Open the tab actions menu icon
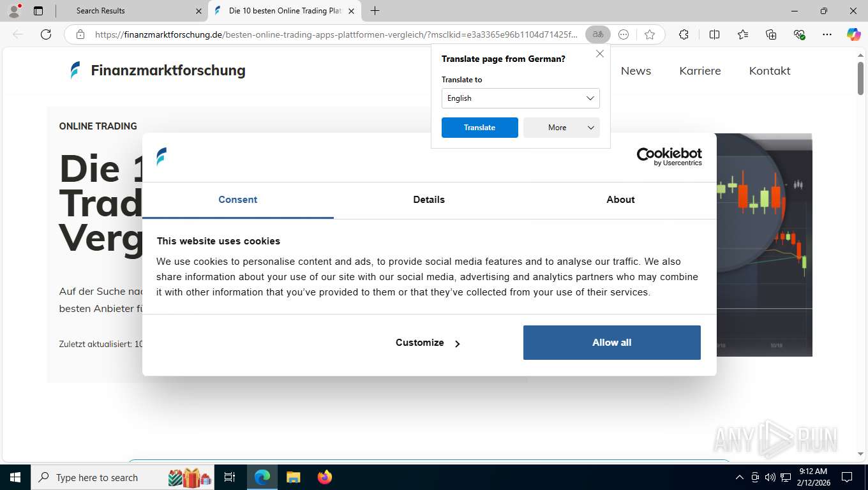Screen dimensions: 868x490 (38, 10)
